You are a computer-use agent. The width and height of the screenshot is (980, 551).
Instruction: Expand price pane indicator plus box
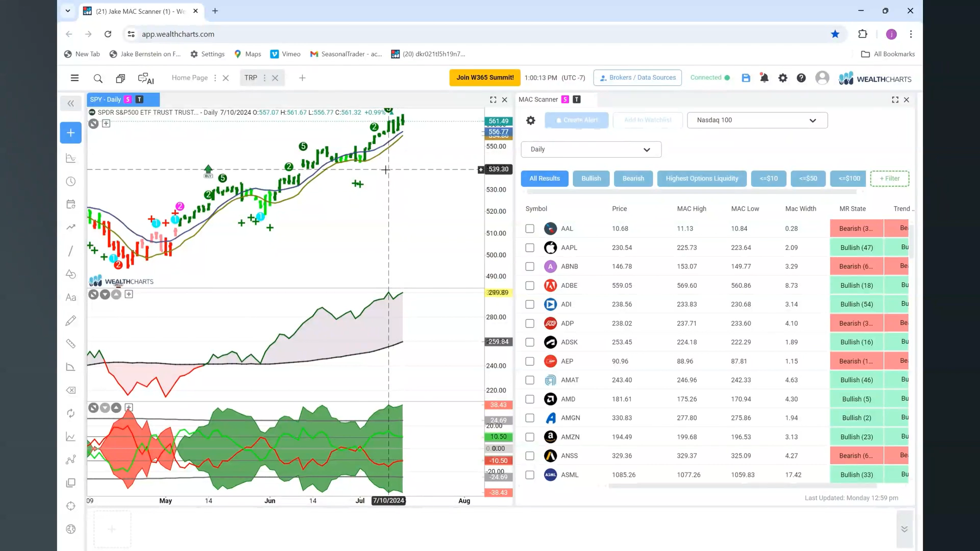[106, 123]
